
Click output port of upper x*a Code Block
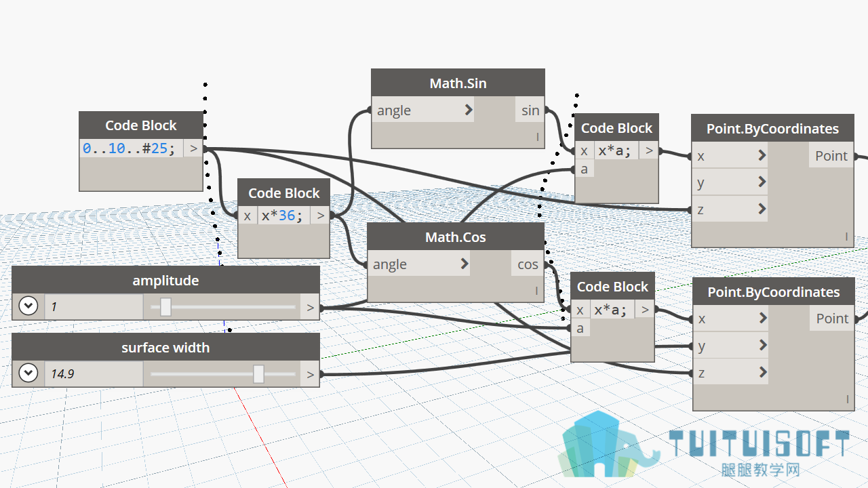coord(649,150)
